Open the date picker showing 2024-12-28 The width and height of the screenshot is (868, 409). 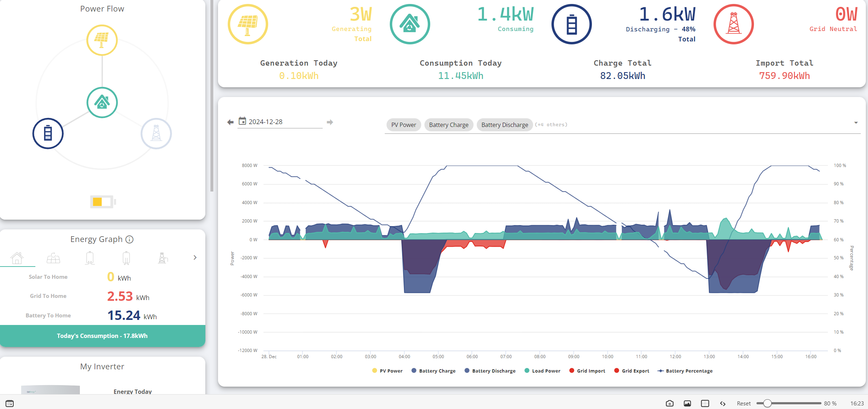[x=280, y=122]
